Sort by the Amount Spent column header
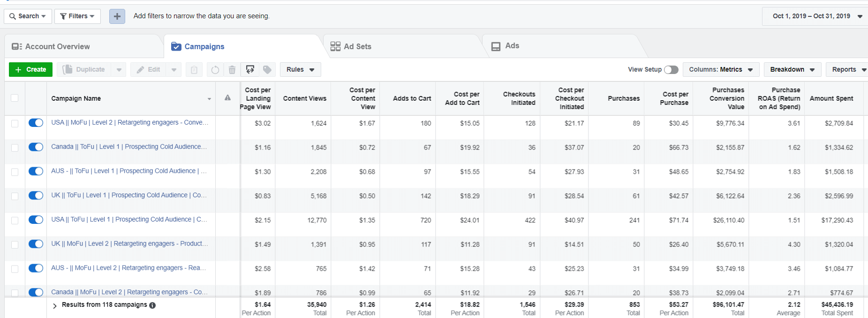Viewport: 868px width, 318px height. pyautogui.click(x=831, y=98)
